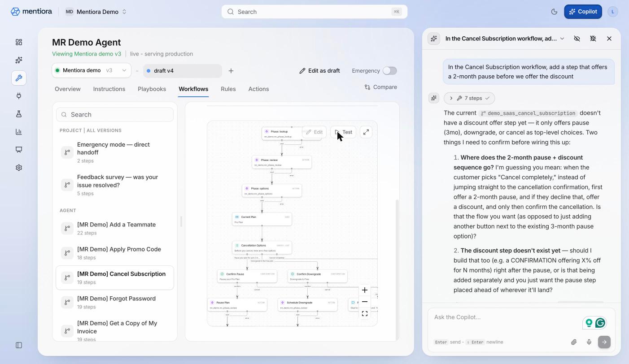Switch to the Rules tab
Viewport: 629px width, 364px height.
click(x=228, y=89)
